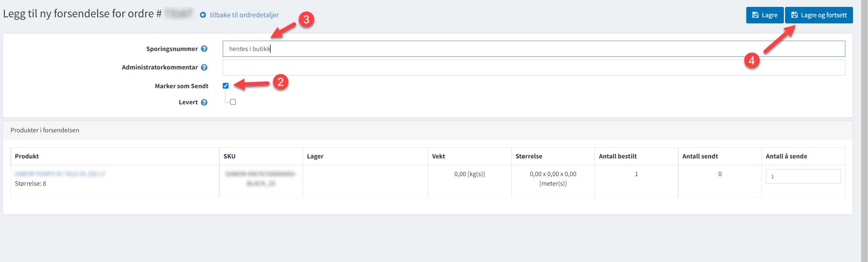Click the SKU column header
The image size is (868, 262).
pyautogui.click(x=229, y=156)
